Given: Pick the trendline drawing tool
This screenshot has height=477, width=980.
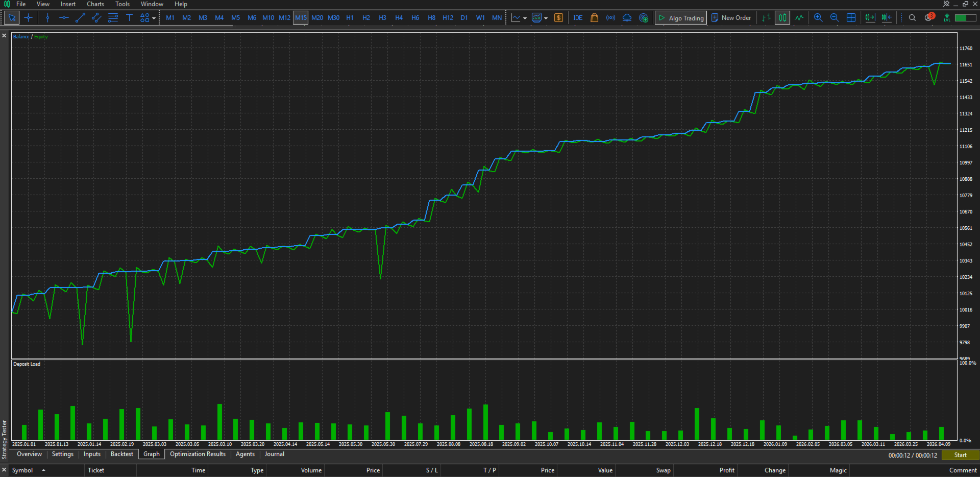Looking at the screenshot, I should pyautogui.click(x=80, y=18).
